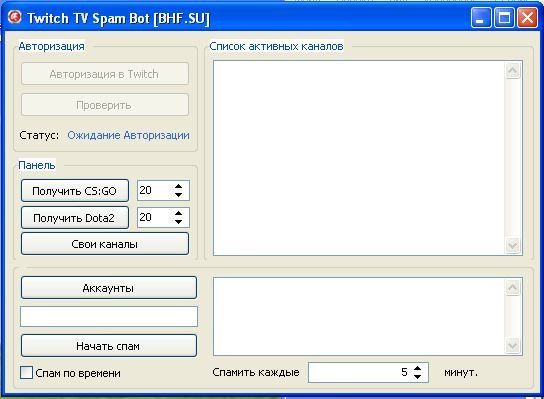Increase the CS:GO channel count

click(x=178, y=187)
